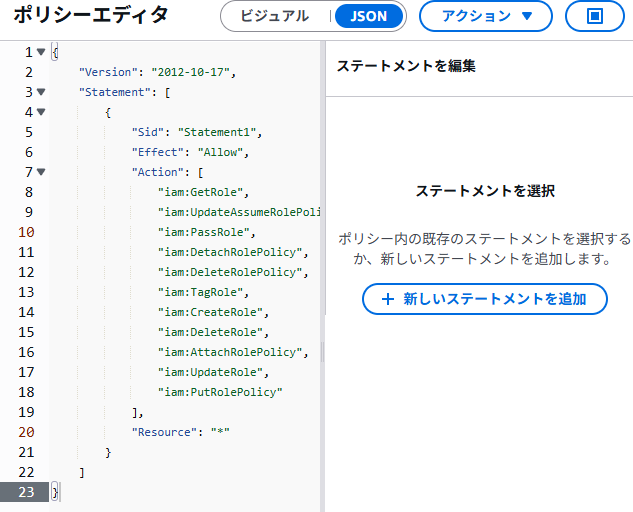Viewport: 633px width, 512px height.
Task: Click the square panel toggle icon button
Action: [595, 16]
